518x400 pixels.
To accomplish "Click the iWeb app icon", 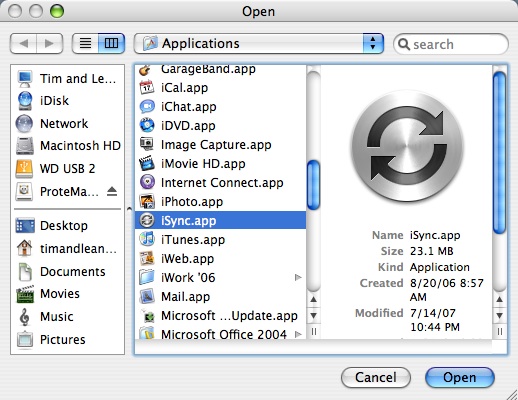I will (x=146, y=258).
